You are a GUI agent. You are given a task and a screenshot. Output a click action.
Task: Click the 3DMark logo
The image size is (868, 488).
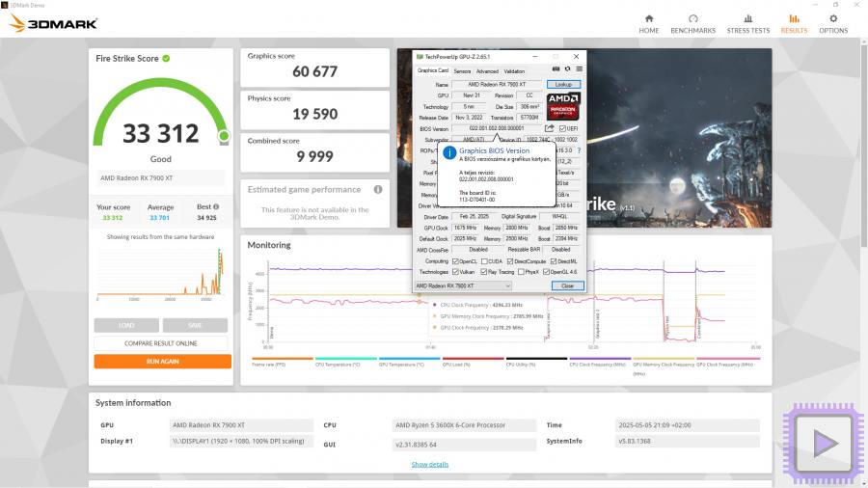coord(54,23)
